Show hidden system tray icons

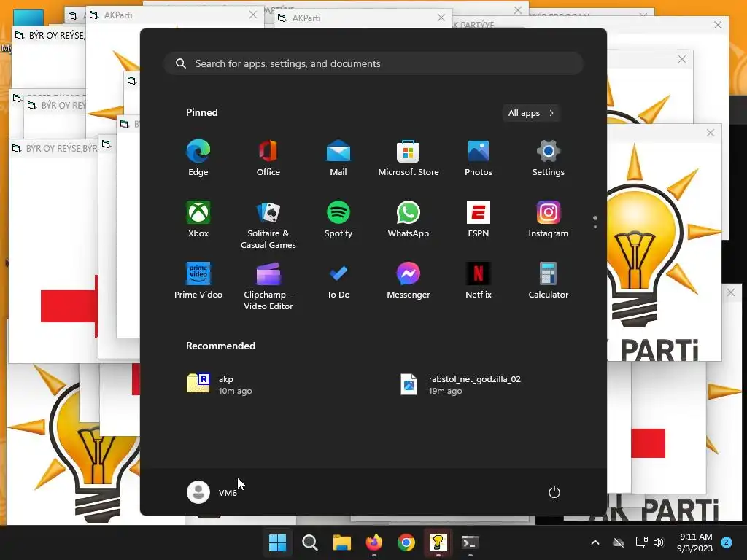tap(595, 542)
